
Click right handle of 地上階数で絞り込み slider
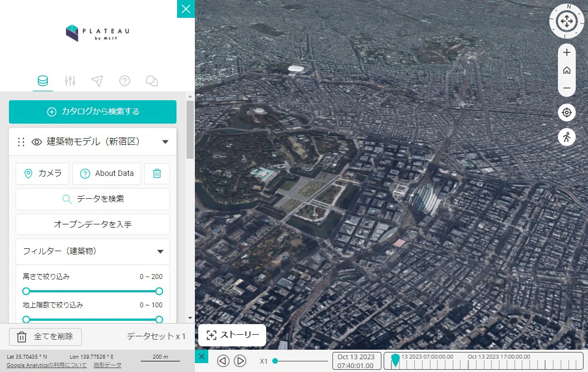click(x=159, y=320)
